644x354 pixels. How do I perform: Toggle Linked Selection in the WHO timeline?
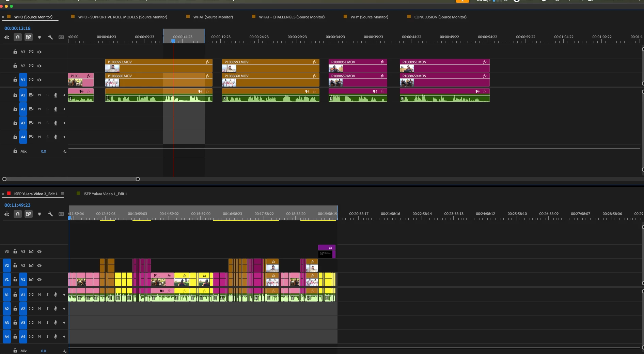pyautogui.click(x=29, y=37)
